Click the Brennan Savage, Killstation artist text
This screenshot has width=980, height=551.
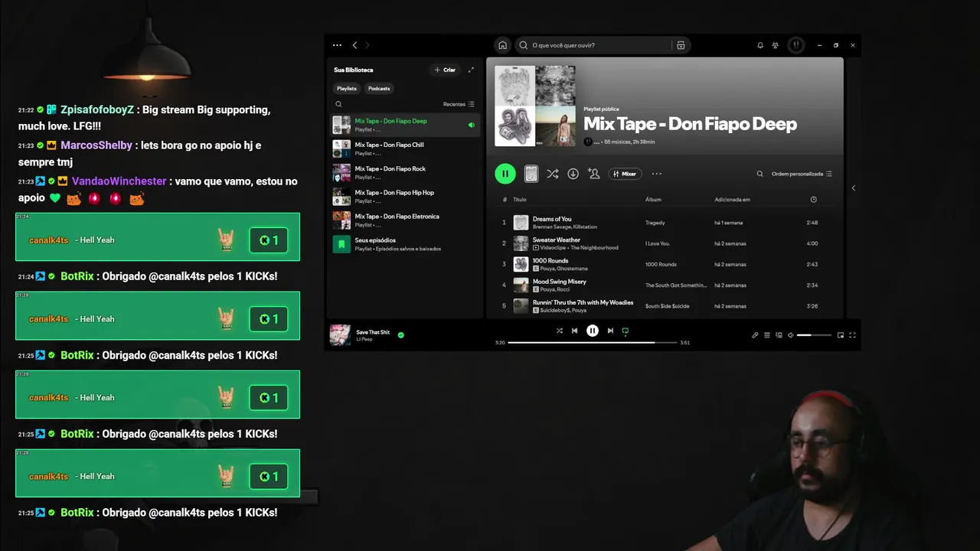[565, 227]
